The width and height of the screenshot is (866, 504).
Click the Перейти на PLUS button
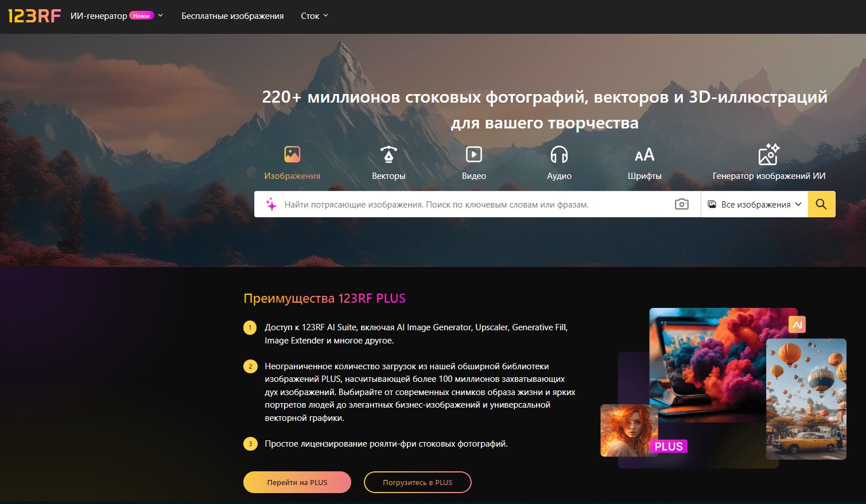297,482
